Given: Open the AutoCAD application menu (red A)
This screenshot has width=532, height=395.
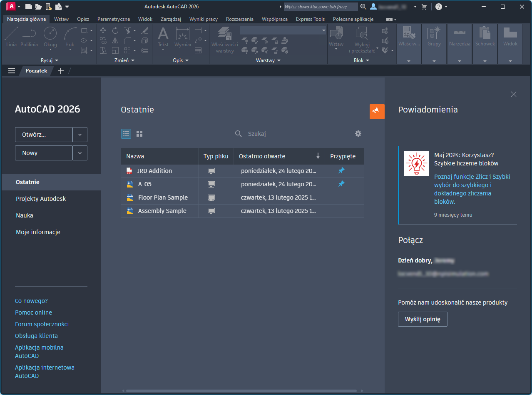Looking at the screenshot, I should [x=12, y=6].
